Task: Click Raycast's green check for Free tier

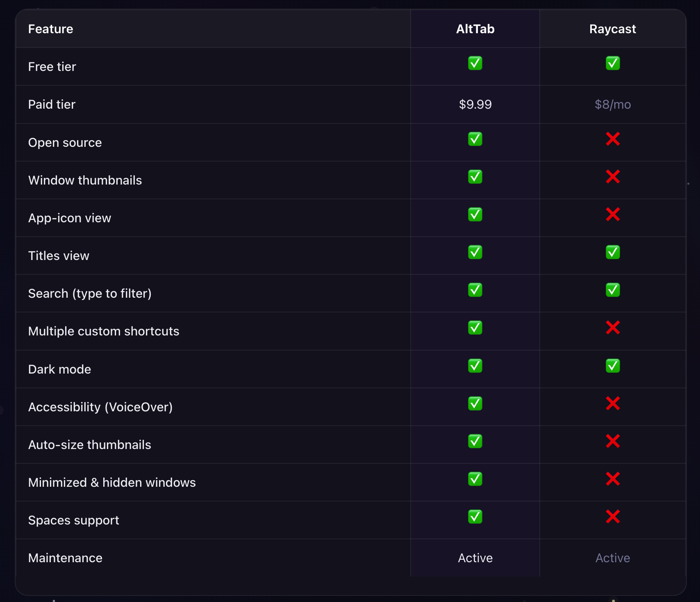Action: (613, 63)
